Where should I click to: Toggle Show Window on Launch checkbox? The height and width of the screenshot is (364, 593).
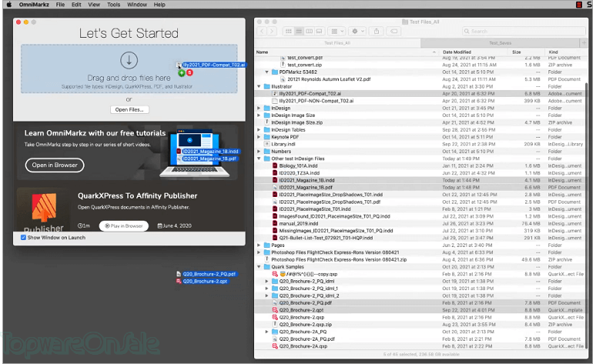(23, 237)
